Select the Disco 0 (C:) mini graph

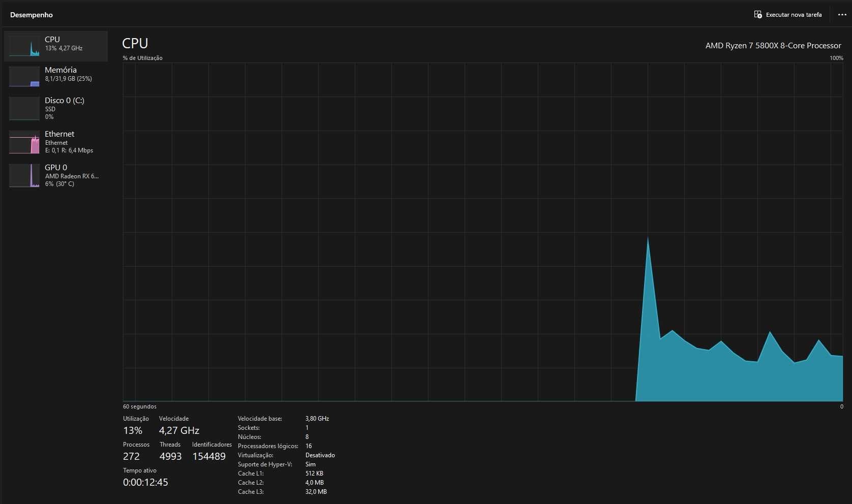[x=24, y=109]
